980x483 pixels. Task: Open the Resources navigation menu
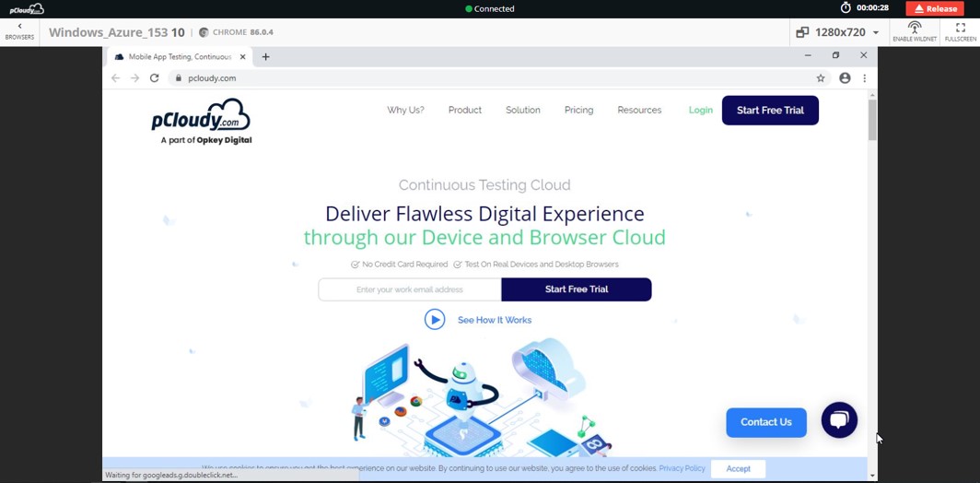point(639,110)
